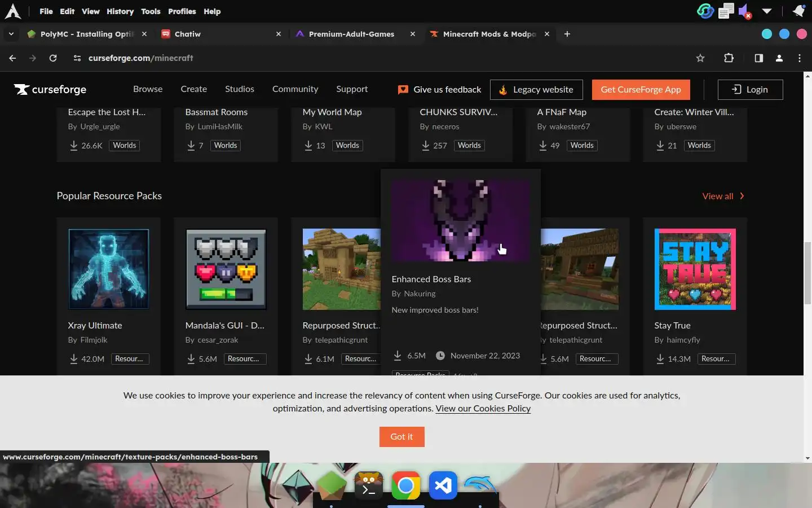Click the muted volume speaker tray icon
This screenshot has width=812, height=508.
coord(745,11)
